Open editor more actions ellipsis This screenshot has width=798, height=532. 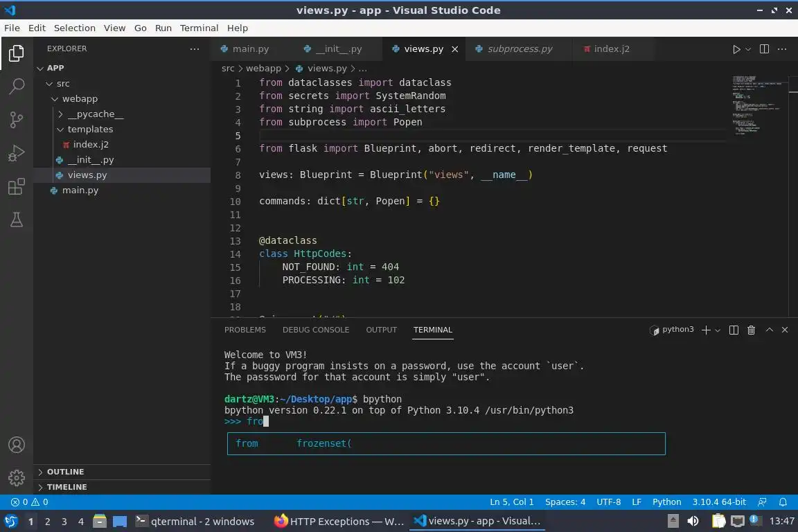click(782, 49)
